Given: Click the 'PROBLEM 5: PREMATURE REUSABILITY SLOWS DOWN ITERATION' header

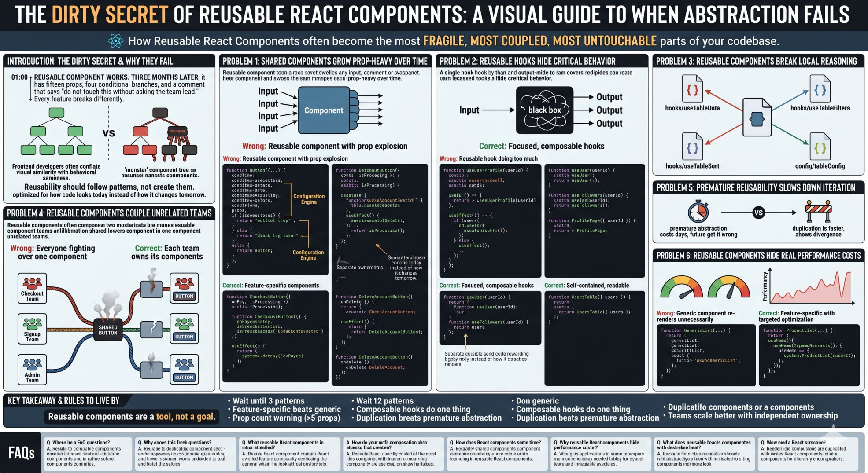Looking at the screenshot, I should pyautogui.click(x=756, y=188).
